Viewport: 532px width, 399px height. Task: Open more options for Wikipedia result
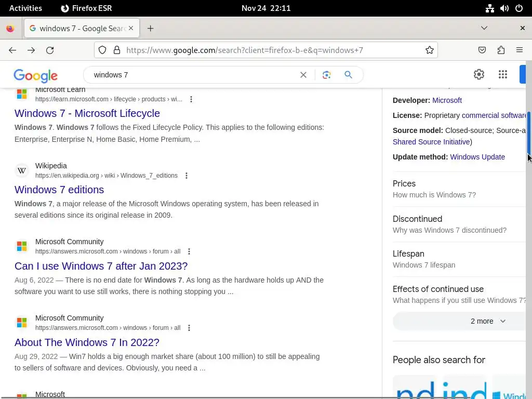pos(187,176)
